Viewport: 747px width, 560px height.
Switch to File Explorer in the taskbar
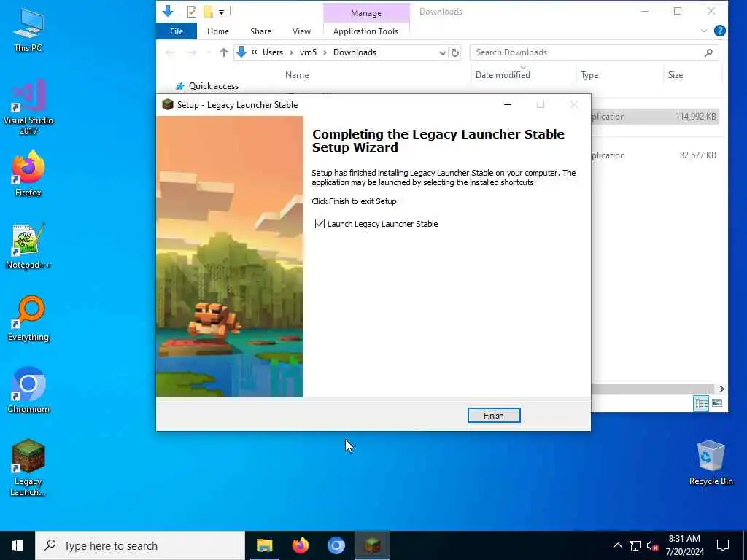[x=264, y=545]
